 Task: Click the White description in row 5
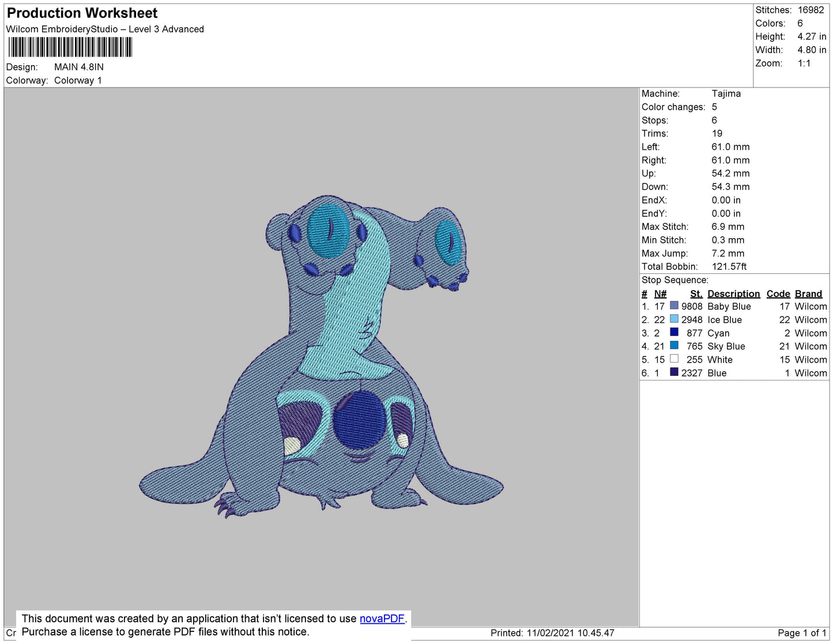click(x=720, y=359)
